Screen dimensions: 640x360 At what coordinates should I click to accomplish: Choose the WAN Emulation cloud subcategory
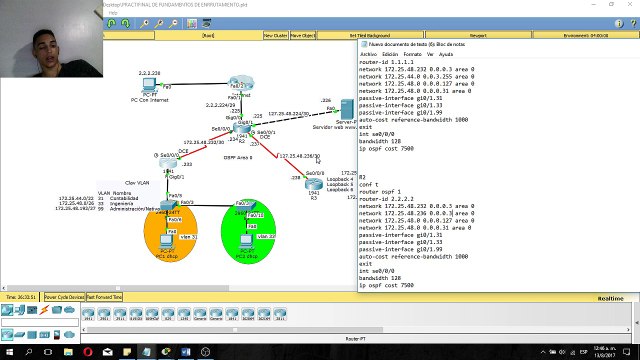[x=69, y=335]
